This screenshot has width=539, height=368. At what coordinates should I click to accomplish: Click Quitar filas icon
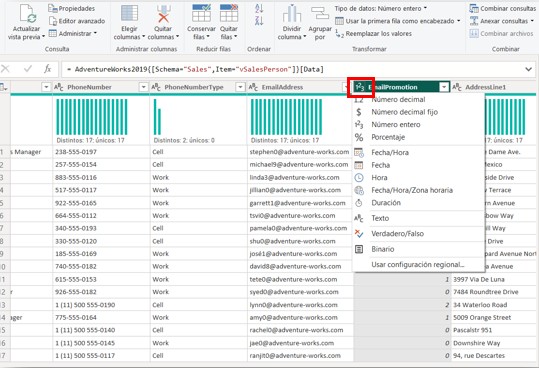(x=229, y=13)
